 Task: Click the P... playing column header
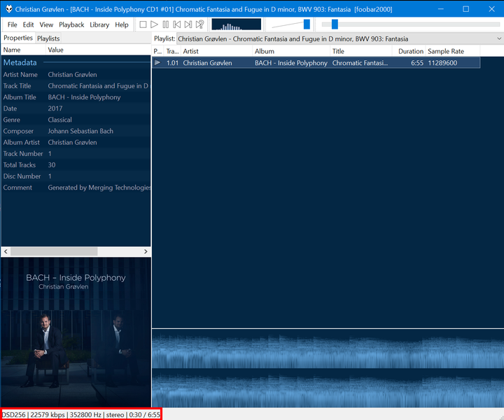point(157,51)
